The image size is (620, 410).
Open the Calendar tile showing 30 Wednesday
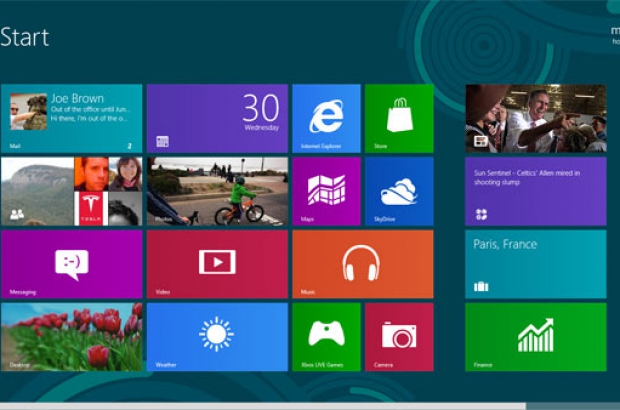tap(217, 118)
